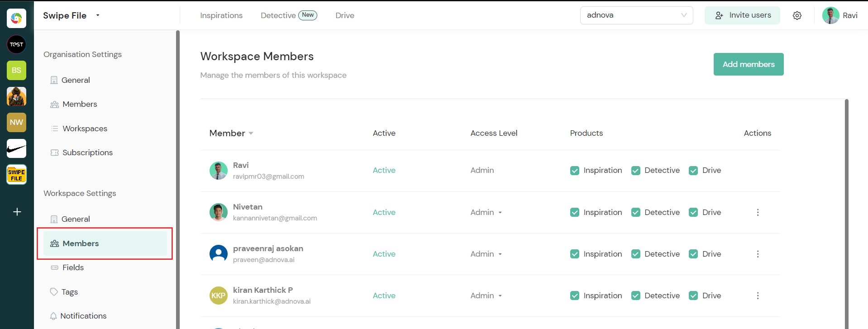Expand the Swipe File product dropdown
This screenshot has height=329, width=868.
pos(97,15)
